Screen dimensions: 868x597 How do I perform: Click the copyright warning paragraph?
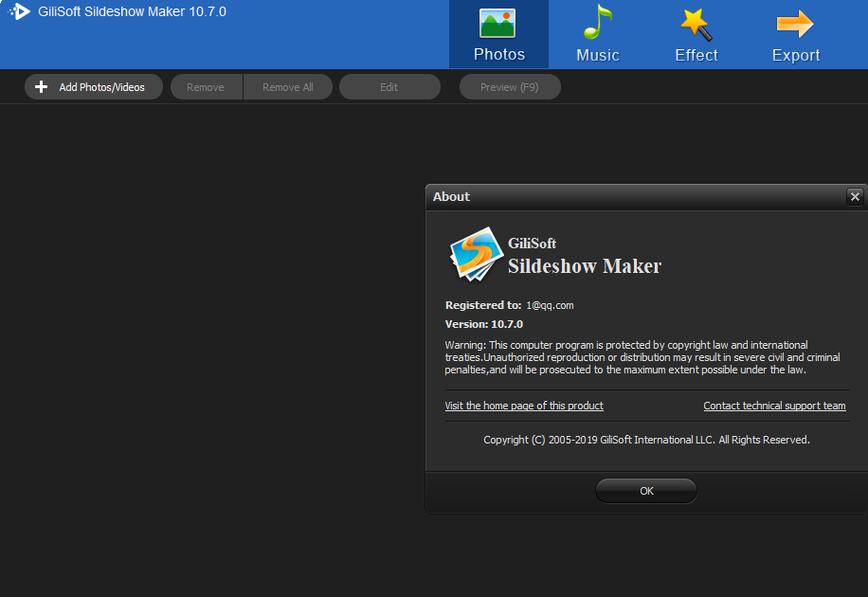click(x=642, y=357)
